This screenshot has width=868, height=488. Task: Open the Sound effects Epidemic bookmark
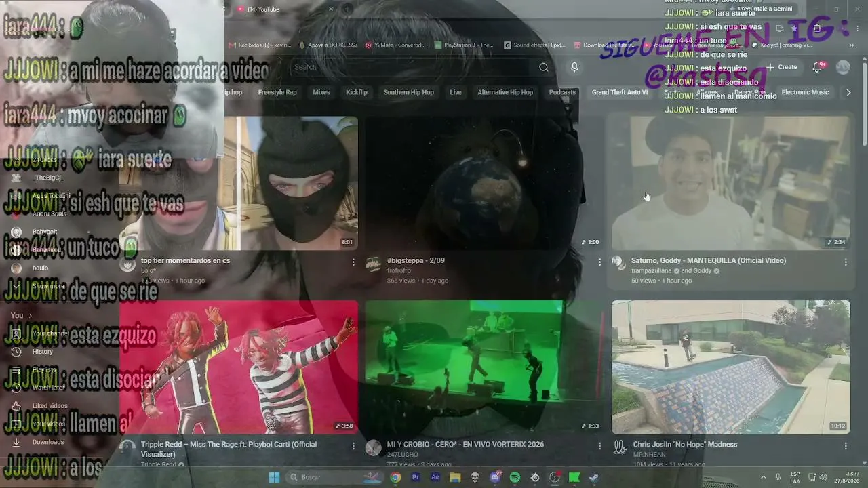534,45
